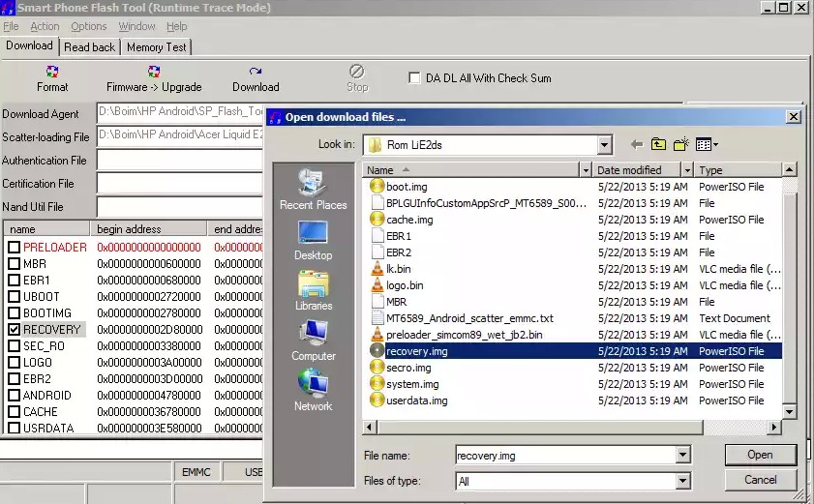Check the SEC_RO partition checkbox
The width and height of the screenshot is (814, 504).
pyautogui.click(x=14, y=345)
